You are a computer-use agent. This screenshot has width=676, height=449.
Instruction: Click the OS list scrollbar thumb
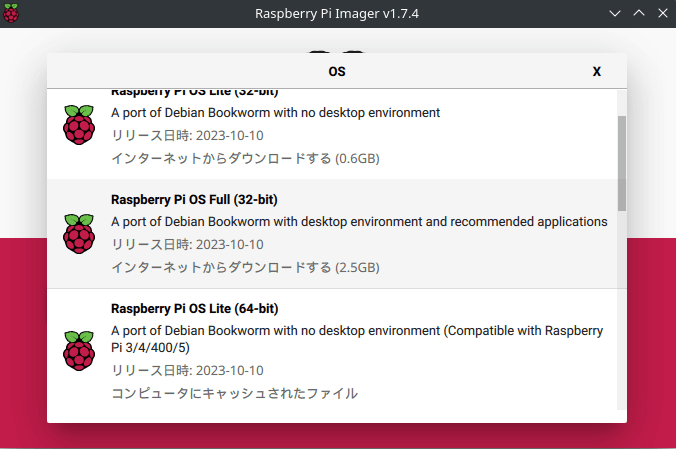click(622, 163)
